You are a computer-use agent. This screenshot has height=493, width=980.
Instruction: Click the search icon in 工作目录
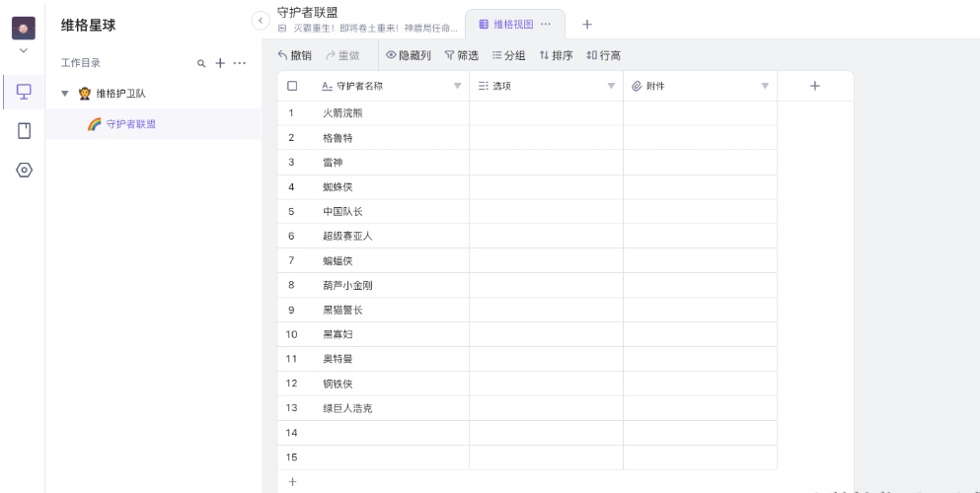pos(201,63)
